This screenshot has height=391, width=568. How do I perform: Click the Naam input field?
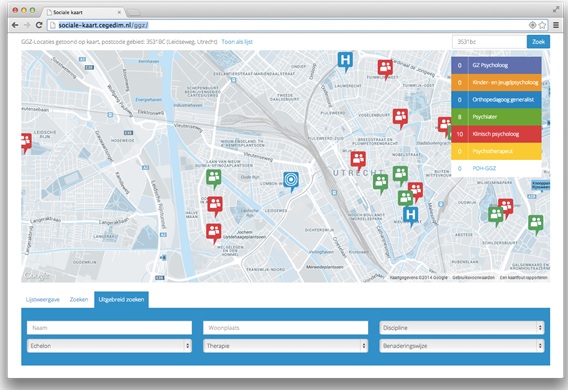click(109, 328)
